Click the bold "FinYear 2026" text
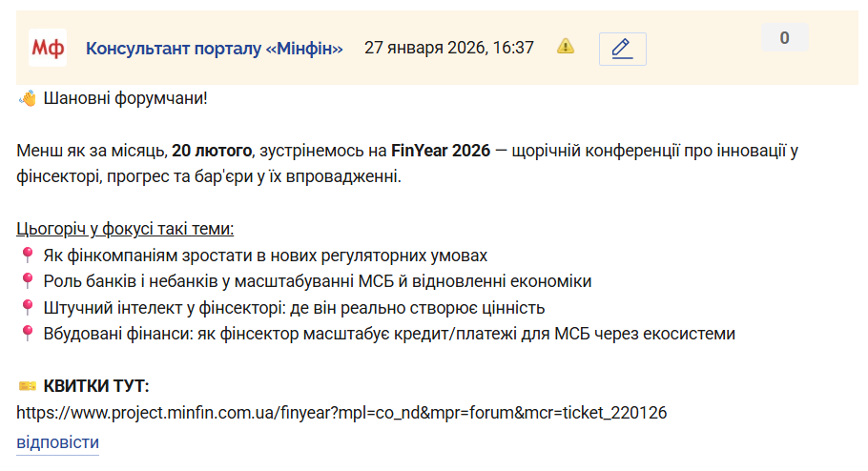 440,151
